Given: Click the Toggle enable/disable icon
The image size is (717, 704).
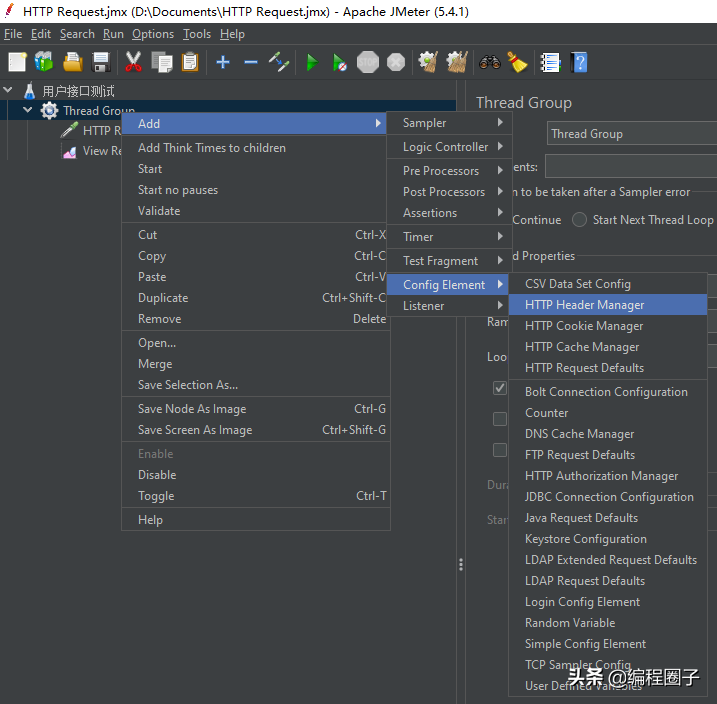Looking at the screenshot, I should (x=278, y=62).
